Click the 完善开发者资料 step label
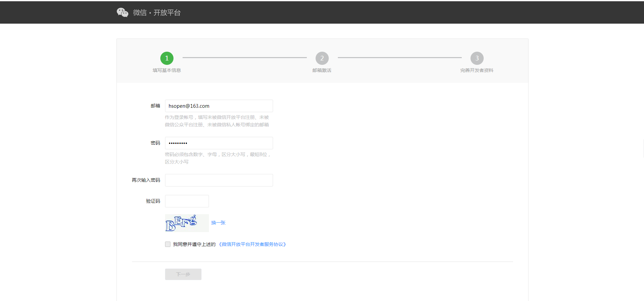 click(477, 70)
